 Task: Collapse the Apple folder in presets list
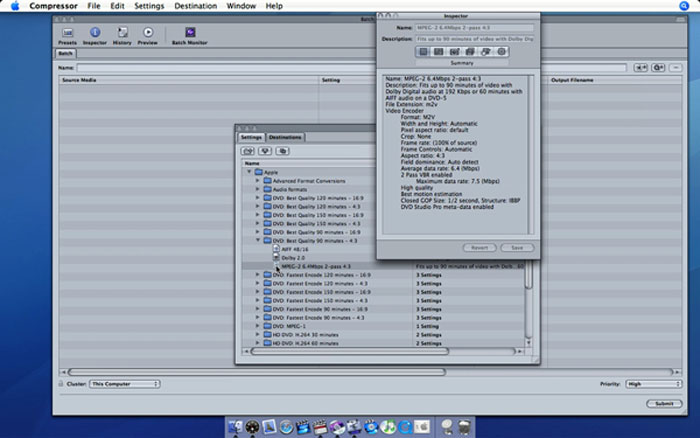tap(249, 172)
